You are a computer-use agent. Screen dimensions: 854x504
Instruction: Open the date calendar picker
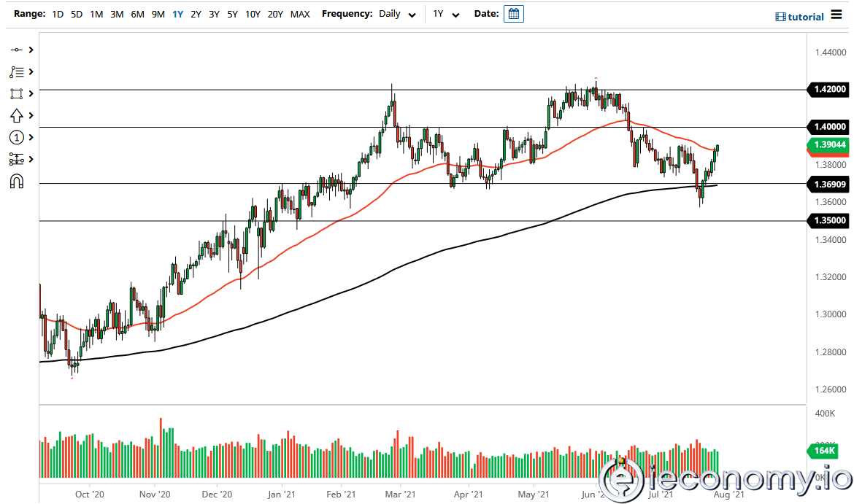click(x=513, y=13)
